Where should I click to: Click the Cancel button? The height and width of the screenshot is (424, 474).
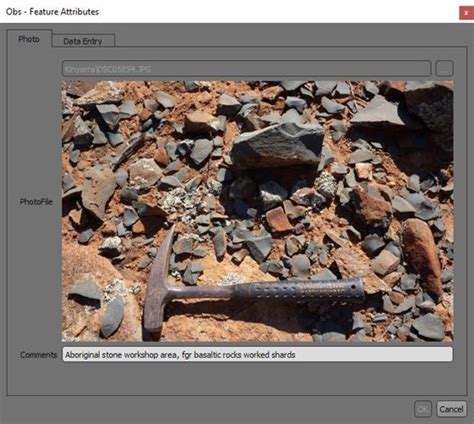tap(451, 409)
